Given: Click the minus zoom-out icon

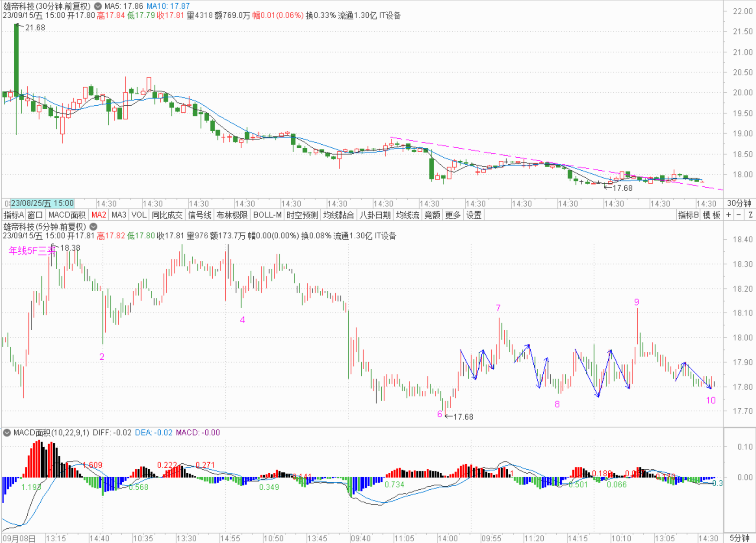Looking at the screenshot, I should (x=739, y=215).
